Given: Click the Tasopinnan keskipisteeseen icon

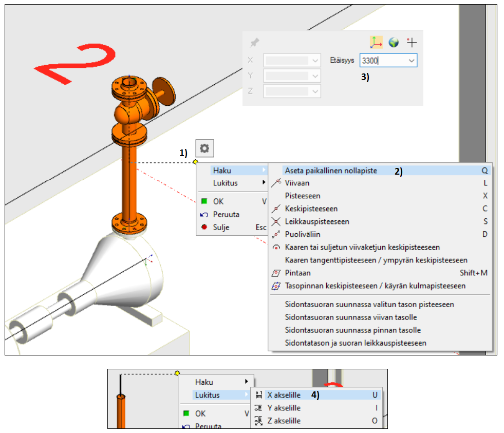Looking at the screenshot, I should click(x=276, y=286).
